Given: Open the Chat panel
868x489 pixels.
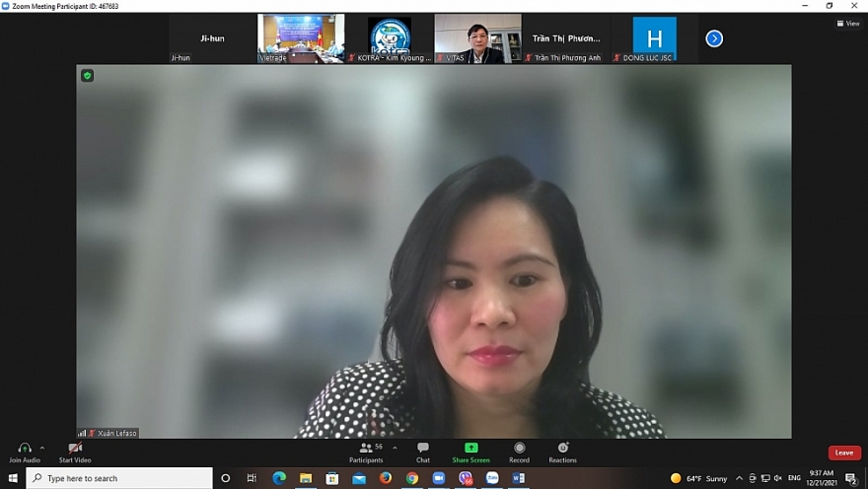Looking at the screenshot, I should pos(422,449).
